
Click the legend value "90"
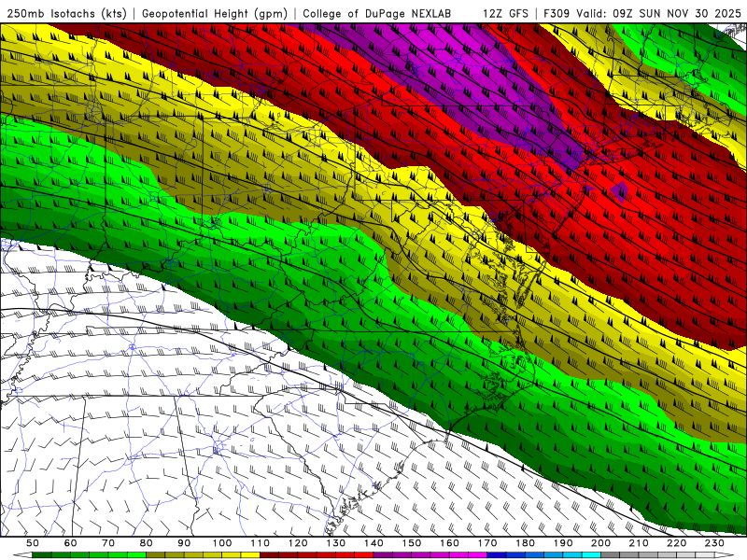(x=184, y=543)
